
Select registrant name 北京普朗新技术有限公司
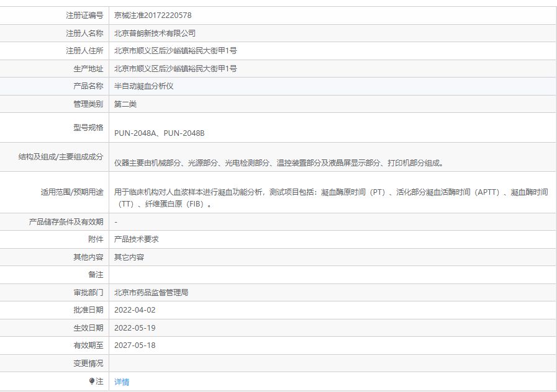pos(155,33)
